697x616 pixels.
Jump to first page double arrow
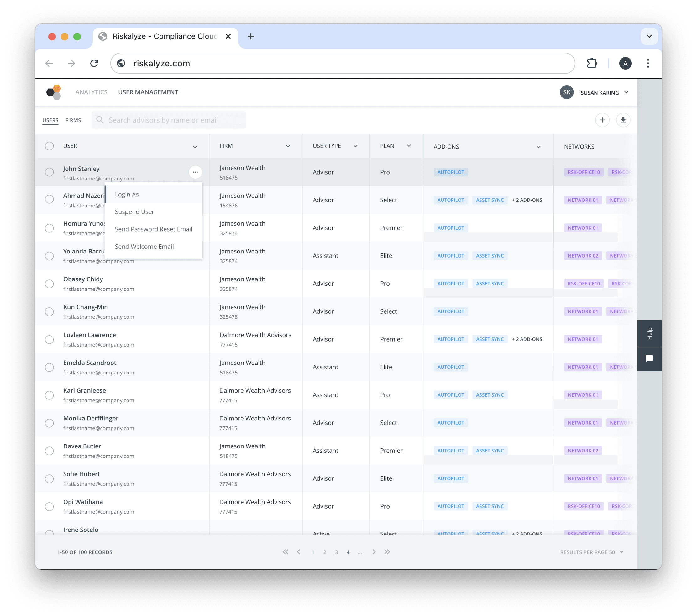coord(286,552)
